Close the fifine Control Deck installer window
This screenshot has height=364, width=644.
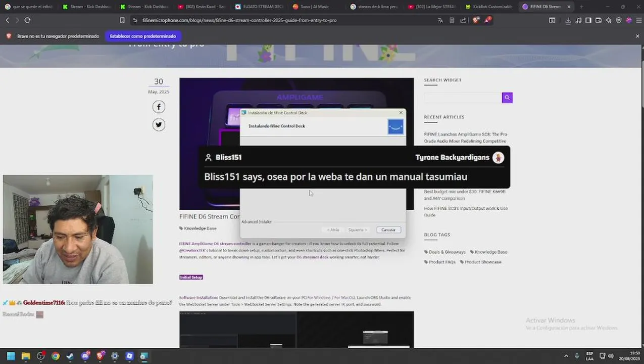pos(401,113)
